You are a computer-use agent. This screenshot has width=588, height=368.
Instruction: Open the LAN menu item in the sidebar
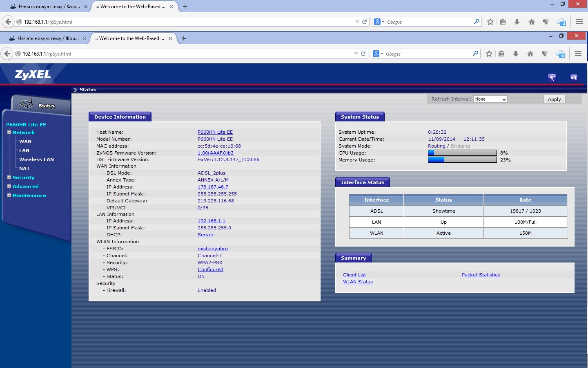click(x=24, y=150)
